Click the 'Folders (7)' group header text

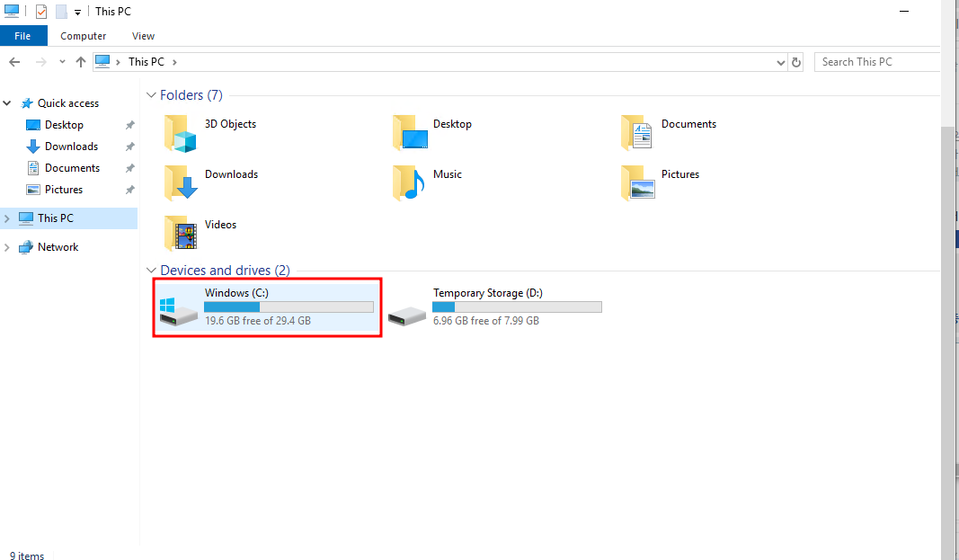[x=191, y=95]
